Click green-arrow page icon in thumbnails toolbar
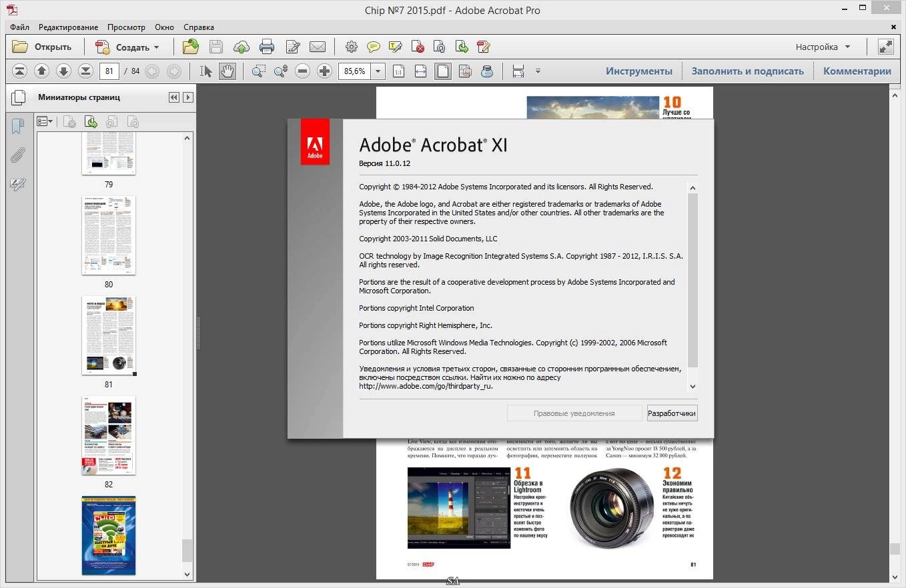This screenshot has width=906, height=588. pyautogui.click(x=91, y=121)
